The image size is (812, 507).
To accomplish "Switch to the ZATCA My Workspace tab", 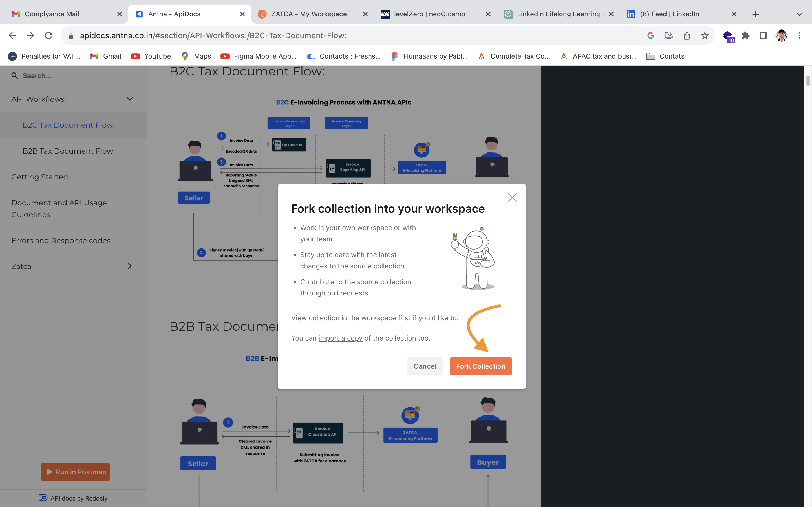I will point(309,14).
